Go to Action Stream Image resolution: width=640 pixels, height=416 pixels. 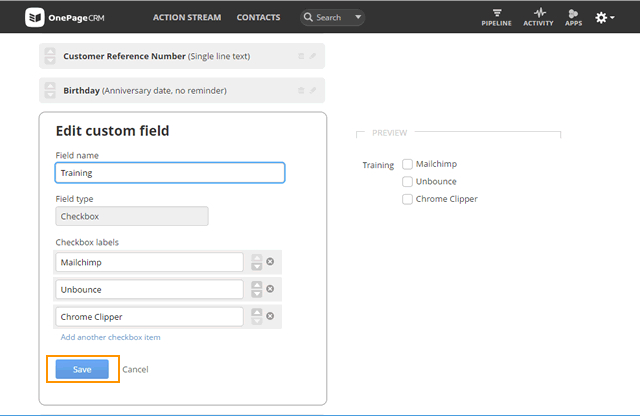tap(187, 17)
